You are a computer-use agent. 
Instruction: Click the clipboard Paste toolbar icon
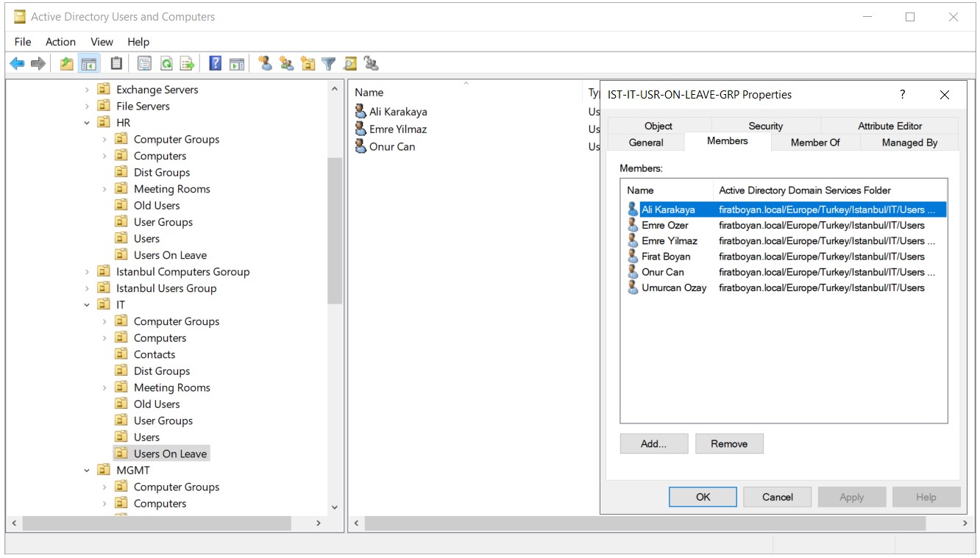click(116, 64)
